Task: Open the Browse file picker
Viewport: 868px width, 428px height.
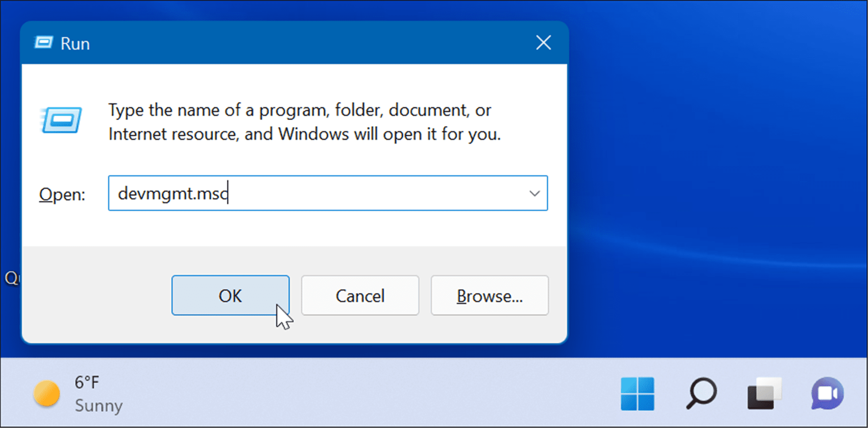Action: coord(489,295)
